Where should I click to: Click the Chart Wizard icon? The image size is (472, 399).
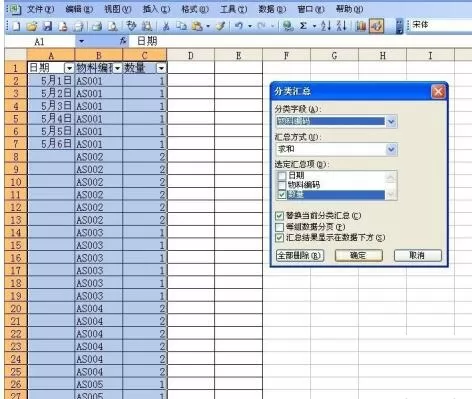click(361, 26)
